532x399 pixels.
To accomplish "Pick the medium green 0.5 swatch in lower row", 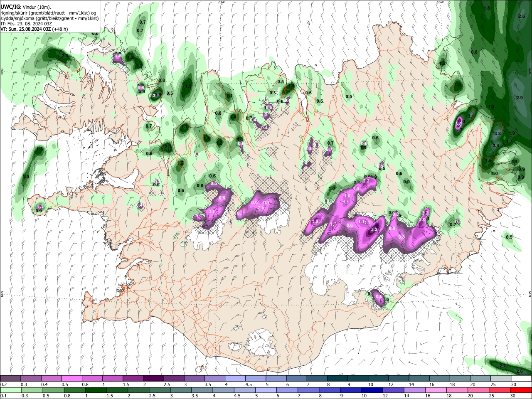I will tap(54, 390).
